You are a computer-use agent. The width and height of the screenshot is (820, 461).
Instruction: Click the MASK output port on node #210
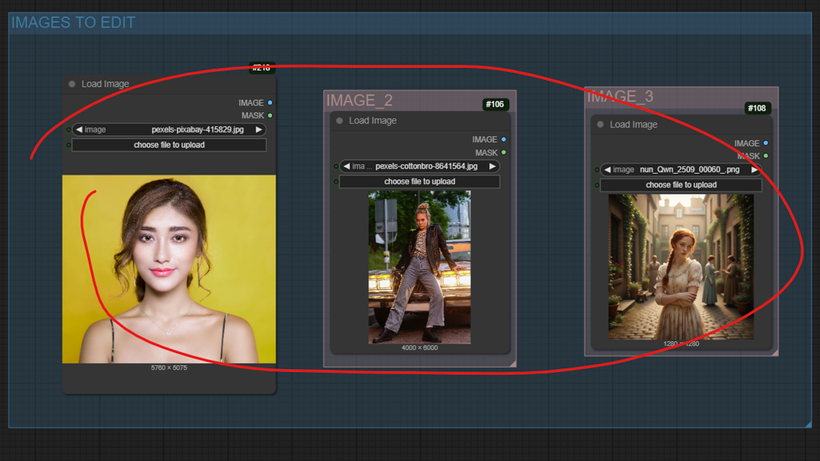(270, 116)
